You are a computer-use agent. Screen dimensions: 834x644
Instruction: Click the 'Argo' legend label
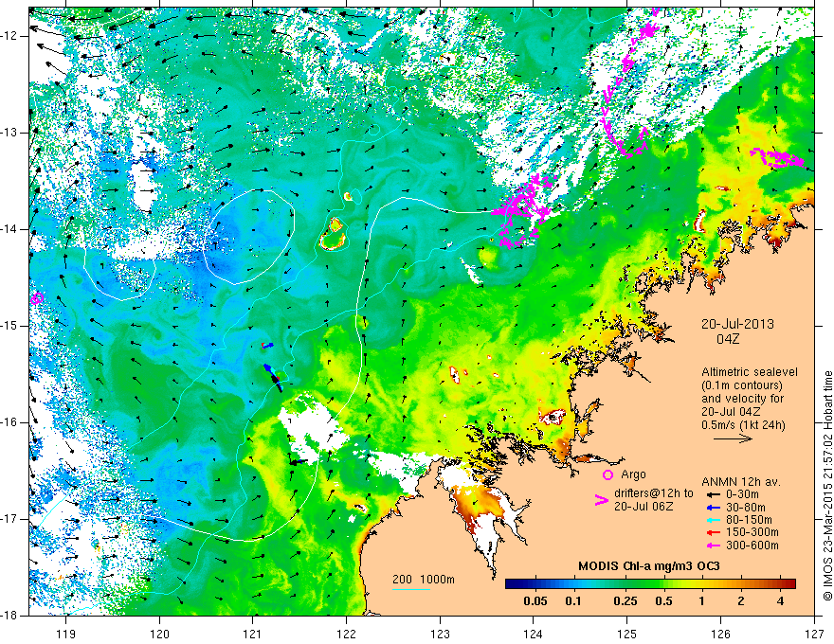[633, 474]
